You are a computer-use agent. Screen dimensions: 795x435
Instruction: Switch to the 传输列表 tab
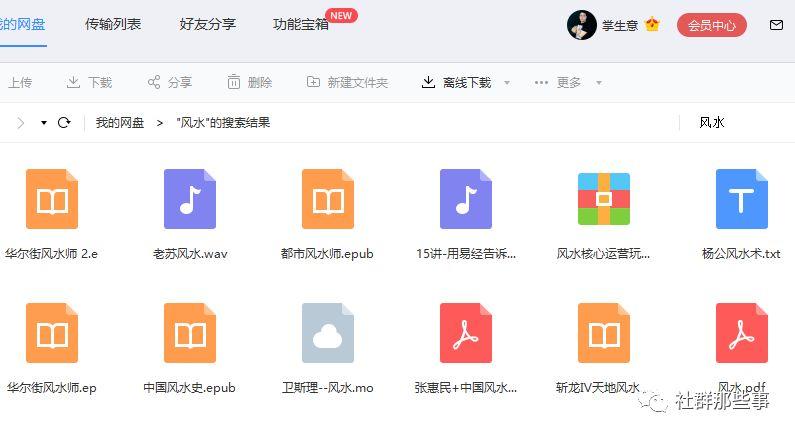point(113,24)
